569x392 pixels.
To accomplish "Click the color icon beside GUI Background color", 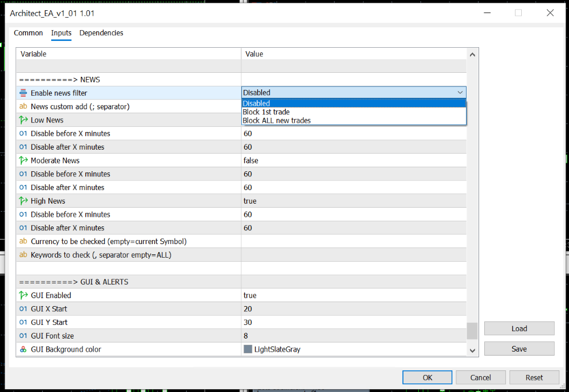I will (23, 349).
